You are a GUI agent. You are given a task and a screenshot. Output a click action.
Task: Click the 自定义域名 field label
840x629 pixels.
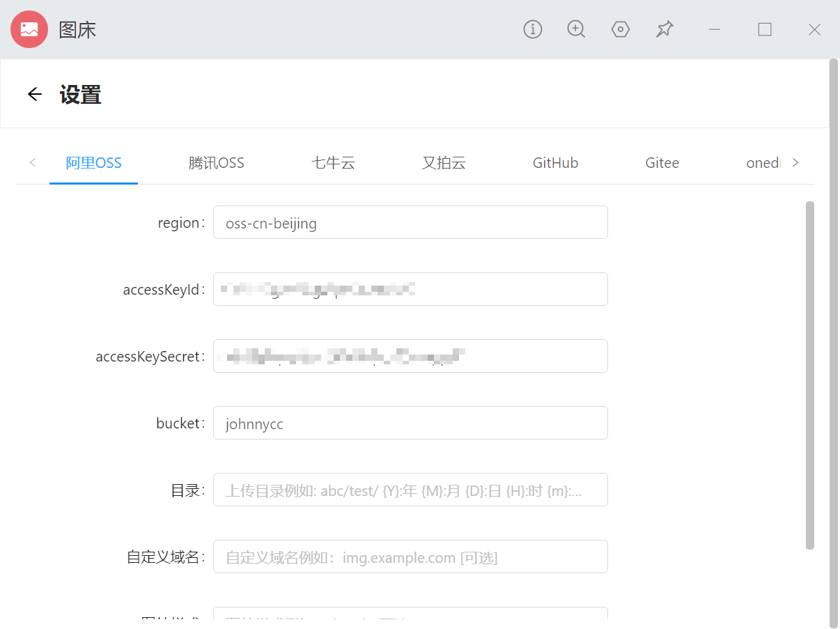click(166, 557)
